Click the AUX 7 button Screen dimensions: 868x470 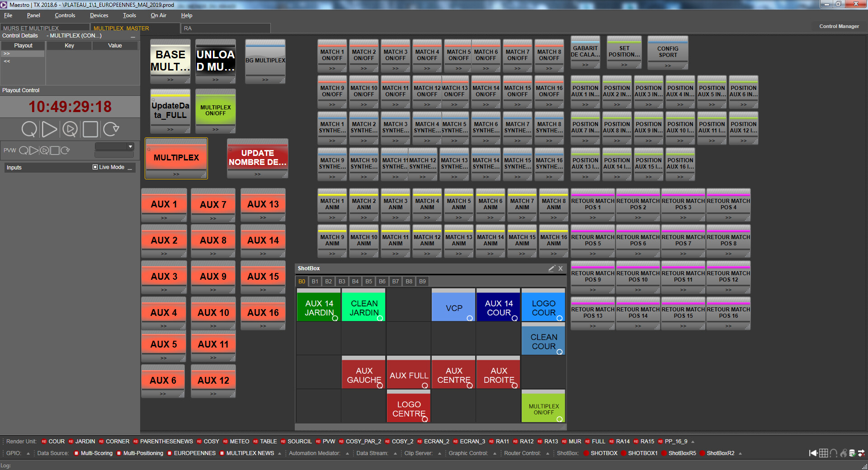(213, 205)
